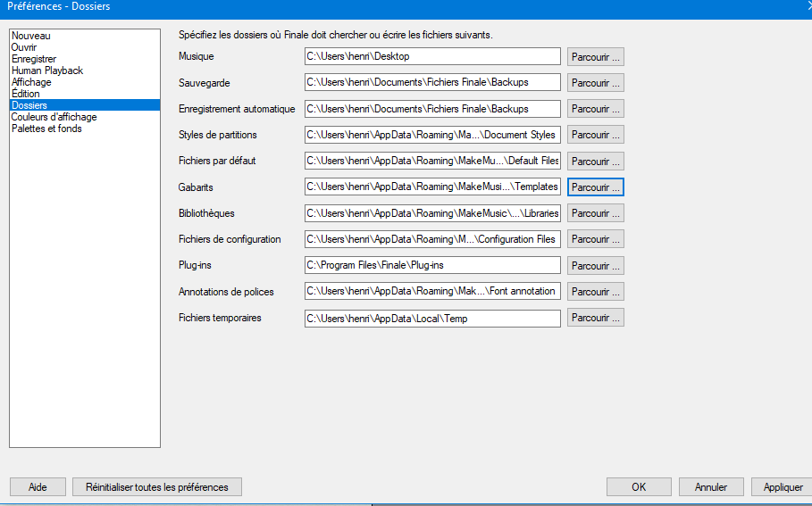Image resolution: width=812 pixels, height=506 pixels.
Task: Click the Musique folder path field
Action: [x=432, y=57]
